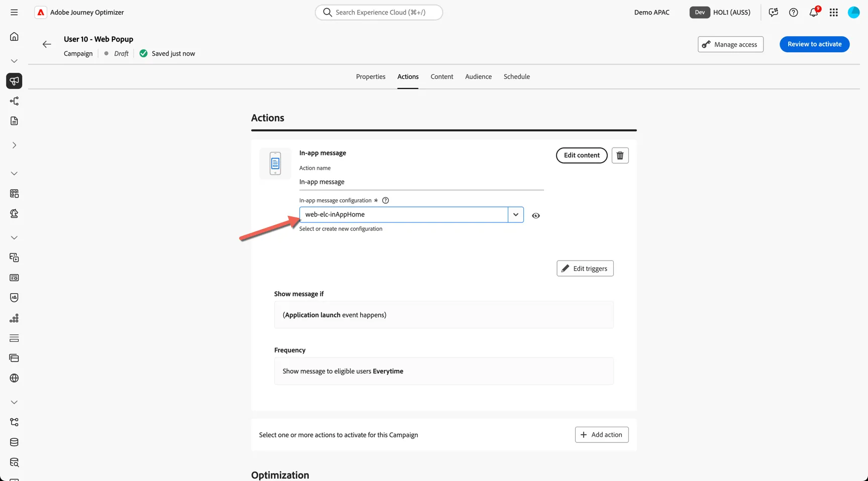Collapse chevron above the components grid icon
868x481 pixels.
14,173
